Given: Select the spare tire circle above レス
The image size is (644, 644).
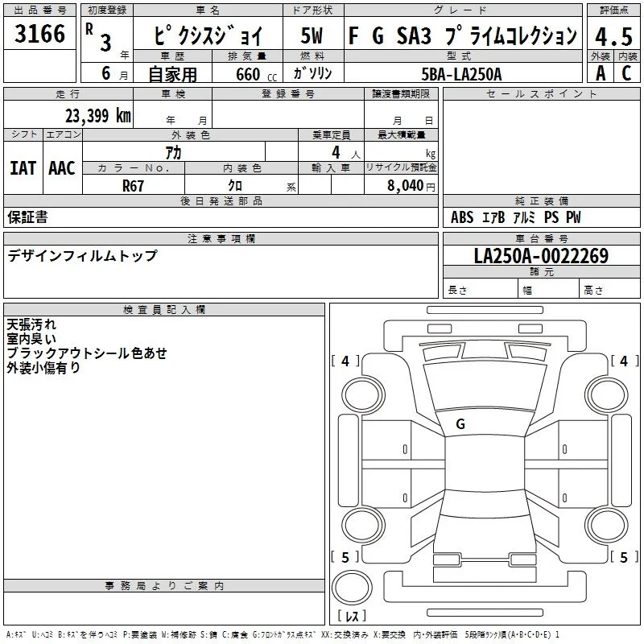Looking at the screenshot, I should pos(352,588).
